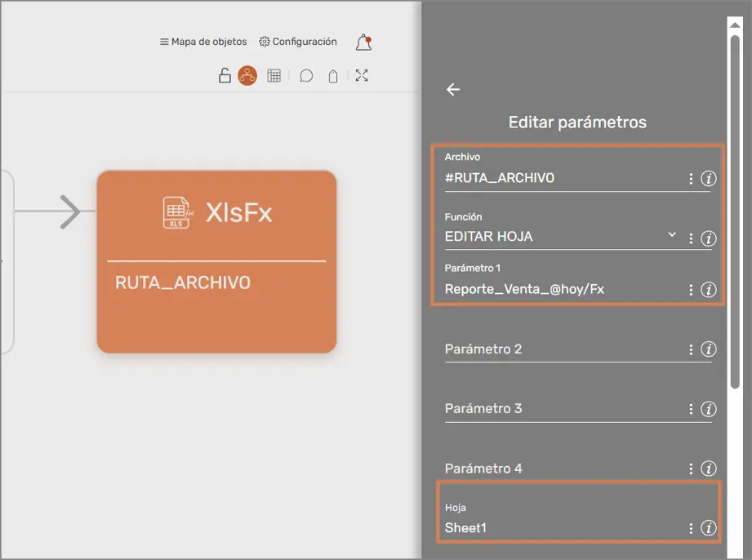Show info for Función field
The height and width of the screenshot is (560, 752).
coord(709,238)
